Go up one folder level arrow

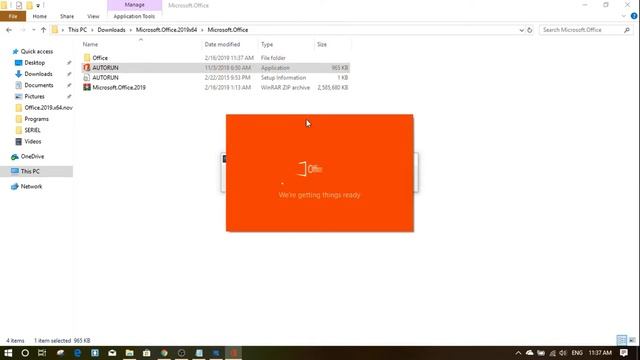point(43,30)
